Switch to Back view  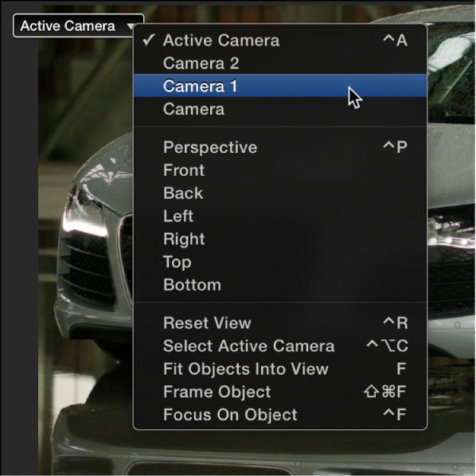coord(280,193)
